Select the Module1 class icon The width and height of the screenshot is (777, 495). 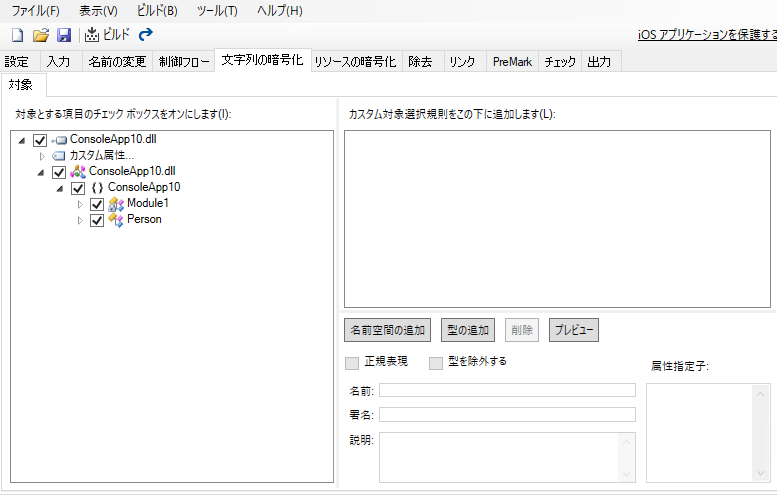point(116,204)
